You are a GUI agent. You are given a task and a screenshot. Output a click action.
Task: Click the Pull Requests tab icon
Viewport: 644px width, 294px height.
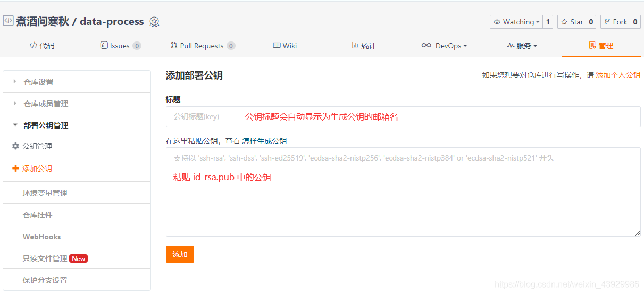pos(174,46)
